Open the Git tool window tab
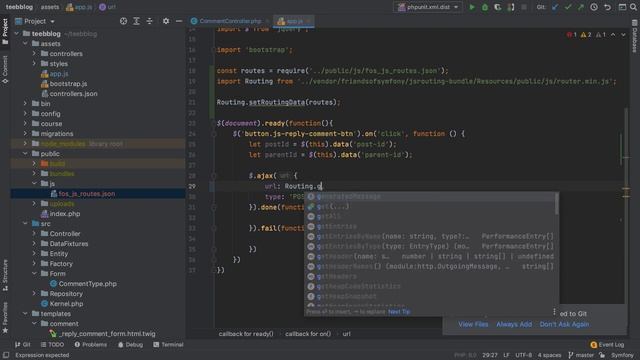This screenshot has height=360, width=640. click(x=23, y=345)
